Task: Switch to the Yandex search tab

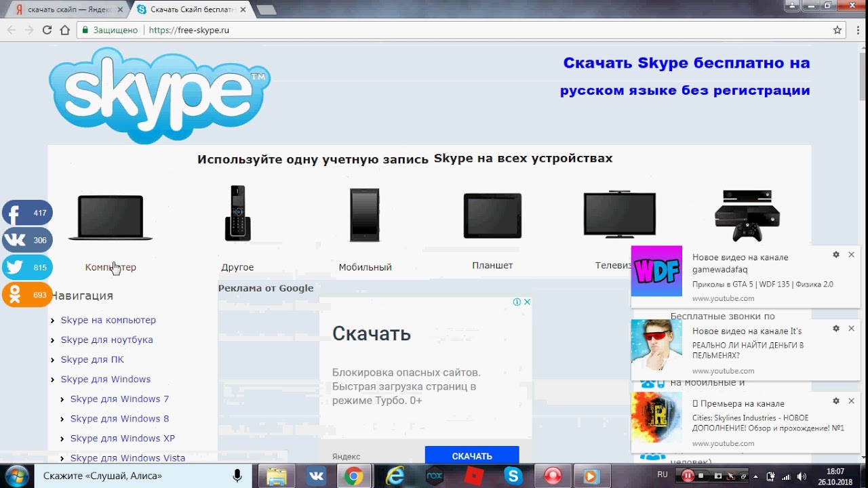Action: coord(68,9)
